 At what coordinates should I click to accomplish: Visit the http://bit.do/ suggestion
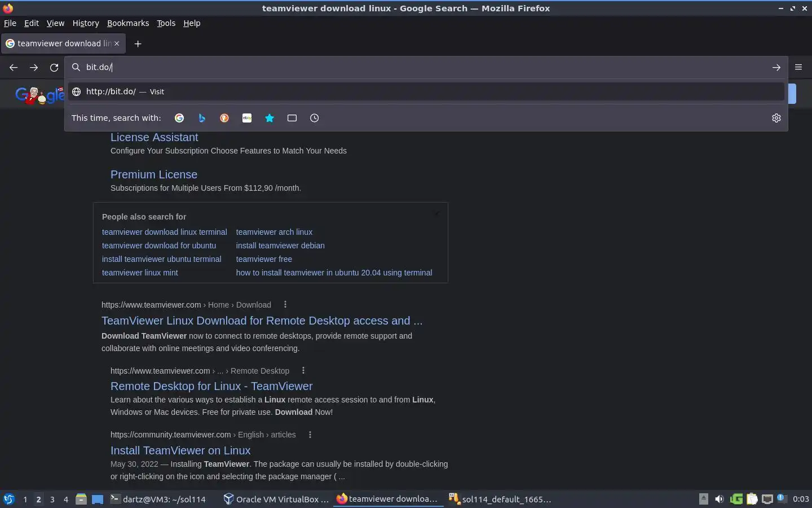coord(426,91)
